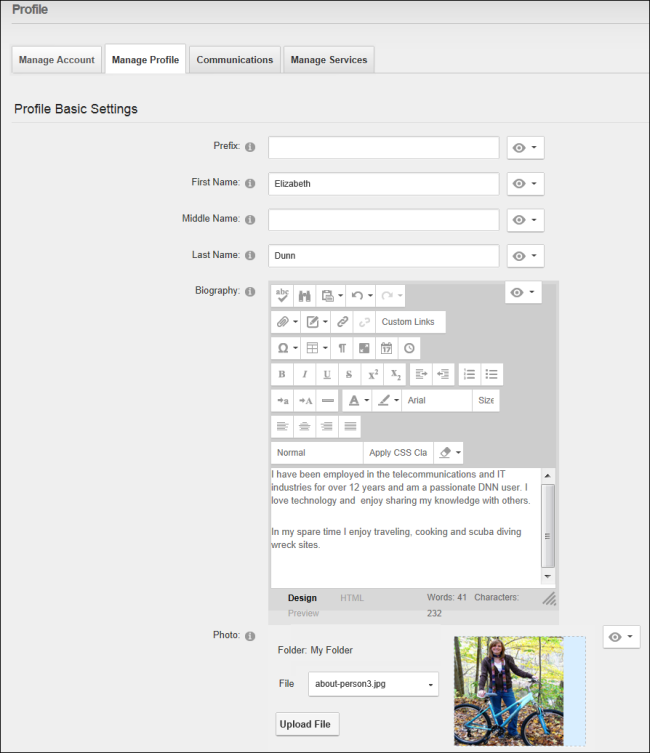
Task: Open Find and Replace binoculars icon
Action: pos(304,295)
